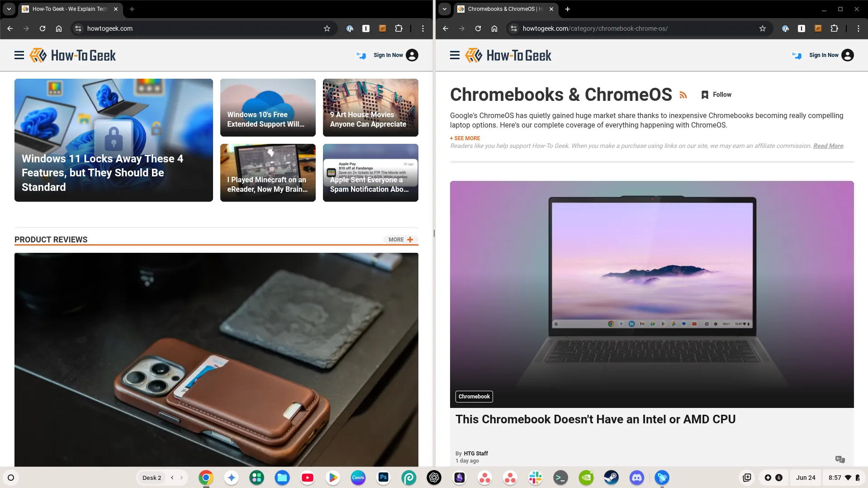This screenshot has width=868, height=488.
Task: Toggle Follow for the Chromebooks & ChromeOS category
Action: click(x=716, y=95)
